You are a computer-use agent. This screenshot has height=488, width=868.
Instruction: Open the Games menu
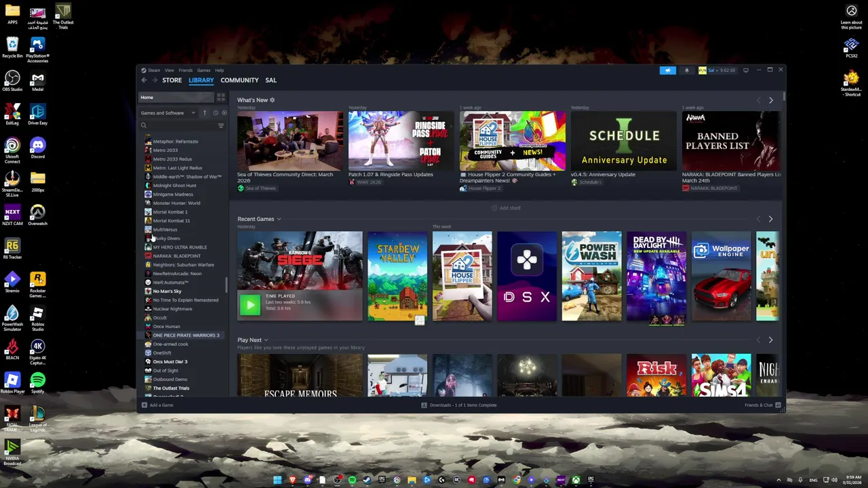click(x=203, y=70)
